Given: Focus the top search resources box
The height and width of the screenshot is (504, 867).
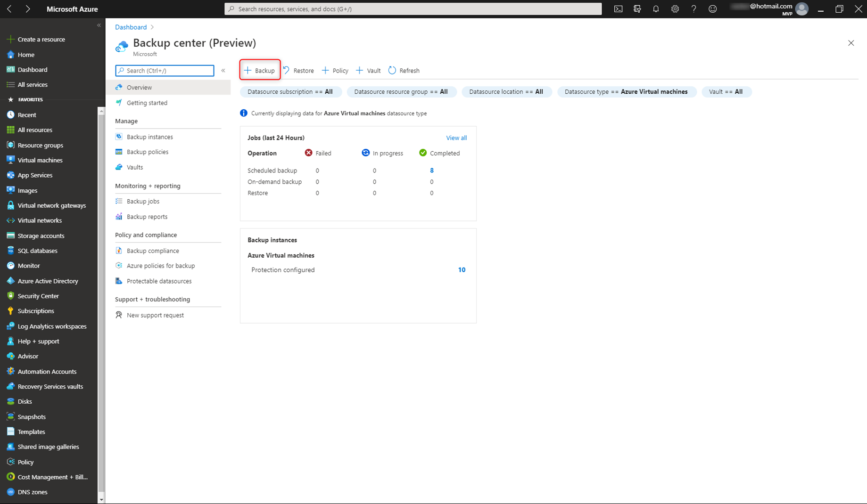Looking at the screenshot, I should [413, 9].
